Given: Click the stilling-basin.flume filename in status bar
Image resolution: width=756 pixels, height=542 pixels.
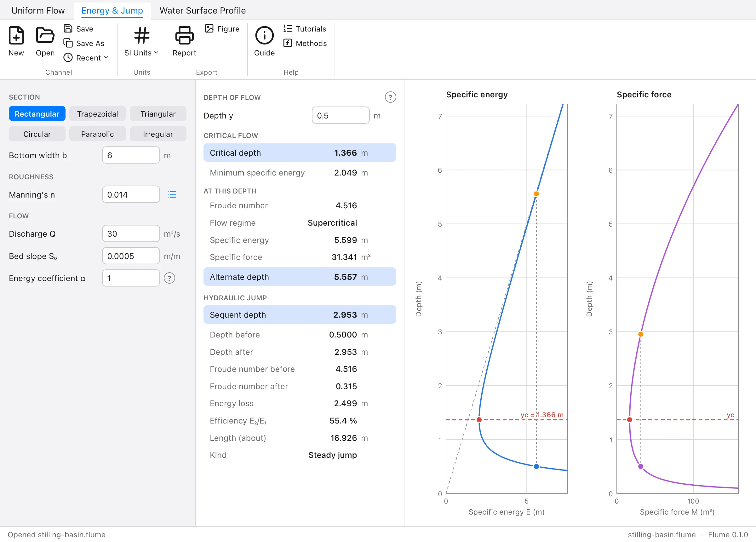Looking at the screenshot, I should tap(662, 534).
